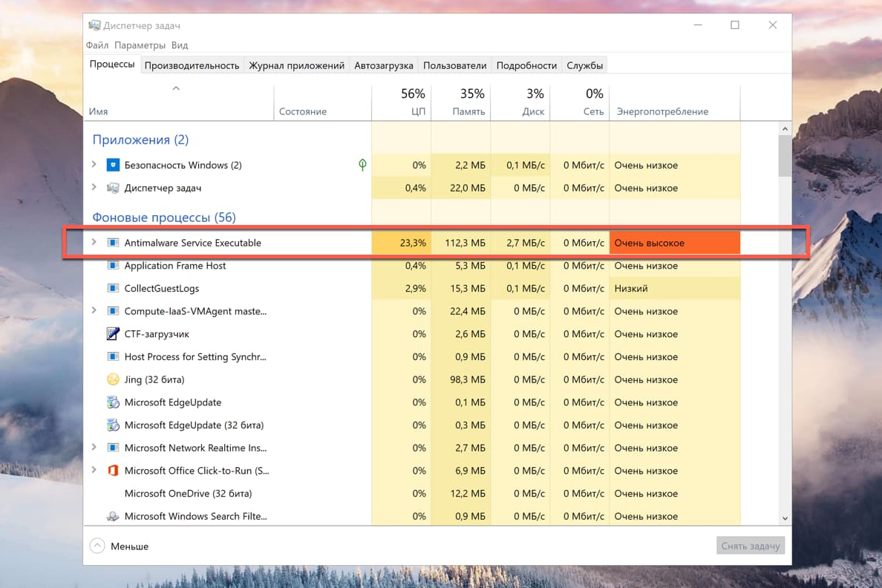Collapse view with the Меньше chevron
The width and height of the screenshot is (882, 588).
tap(97, 546)
